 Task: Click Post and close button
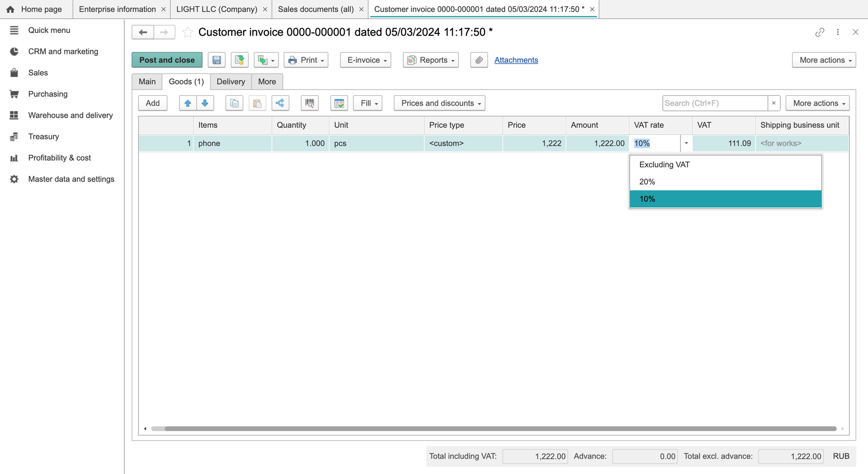click(x=167, y=60)
